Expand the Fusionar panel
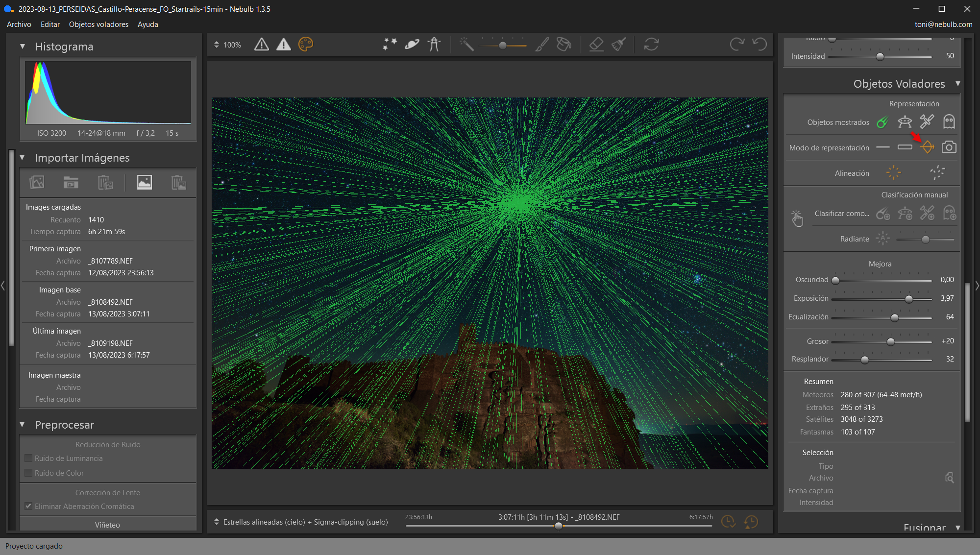 957,528
